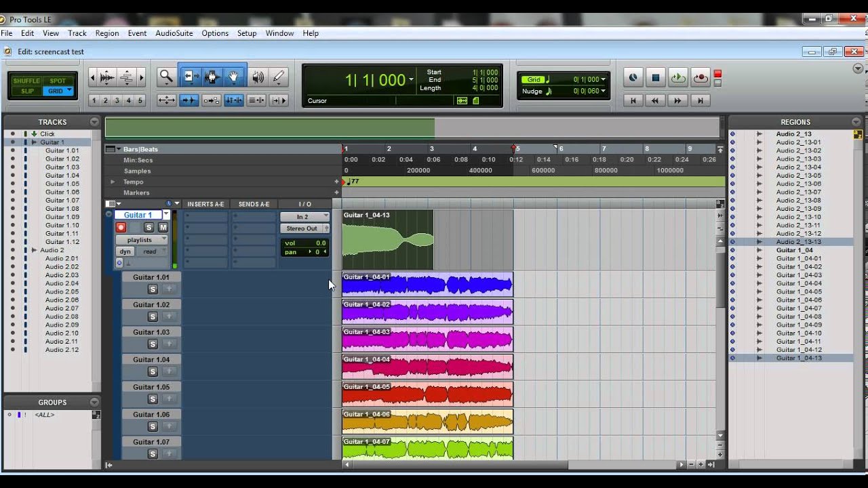The image size is (868, 488).
Task: Open the Window menu
Action: coord(279,33)
